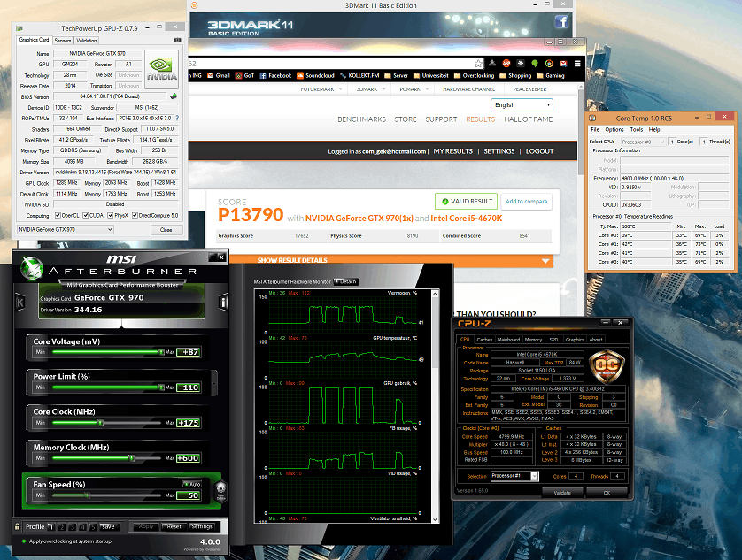Toggle DirectCompute 5.0 checkbox in GPU-Z
742x560 pixels.
(135, 216)
